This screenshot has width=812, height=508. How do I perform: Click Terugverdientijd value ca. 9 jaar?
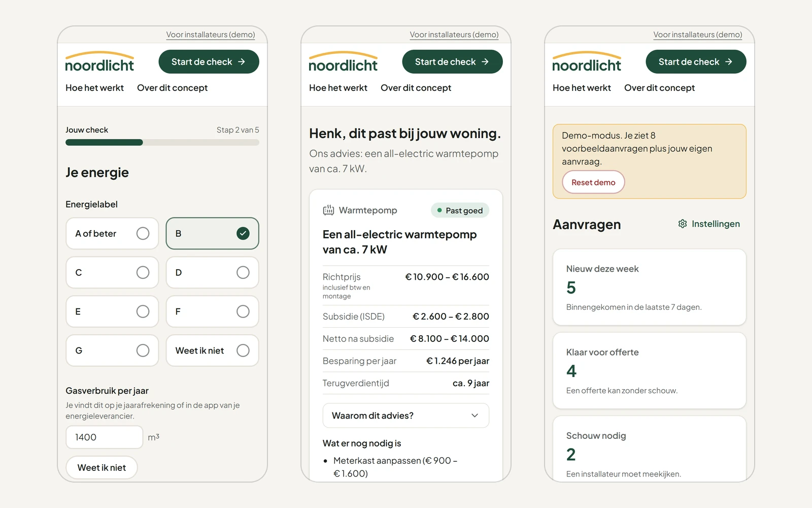[x=471, y=384]
